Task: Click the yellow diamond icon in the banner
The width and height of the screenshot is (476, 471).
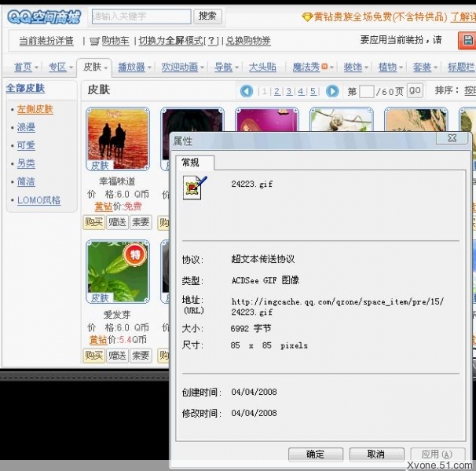Action: pyautogui.click(x=307, y=17)
